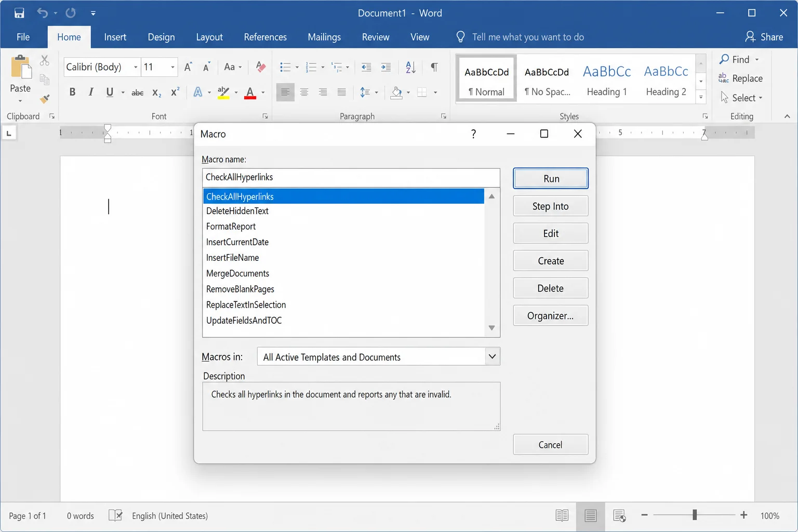The width and height of the screenshot is (798, 532).
Task: Click the Borders icon
Action: click(422, 92)
